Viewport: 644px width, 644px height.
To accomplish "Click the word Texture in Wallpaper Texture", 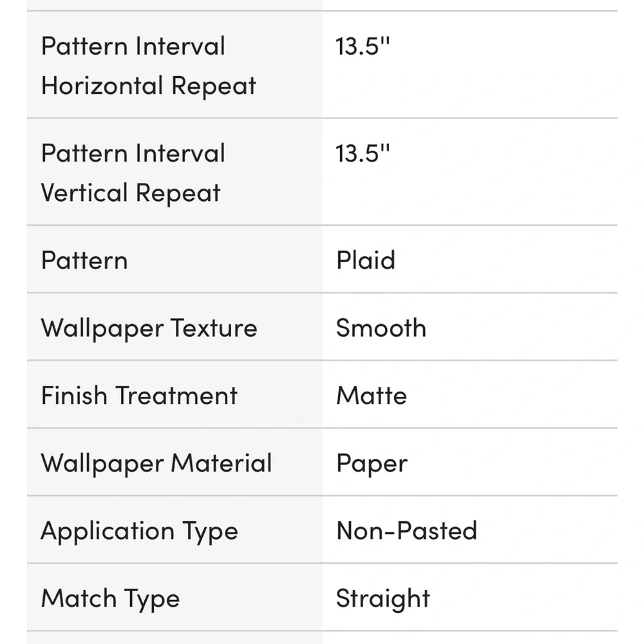I will 214,328.
